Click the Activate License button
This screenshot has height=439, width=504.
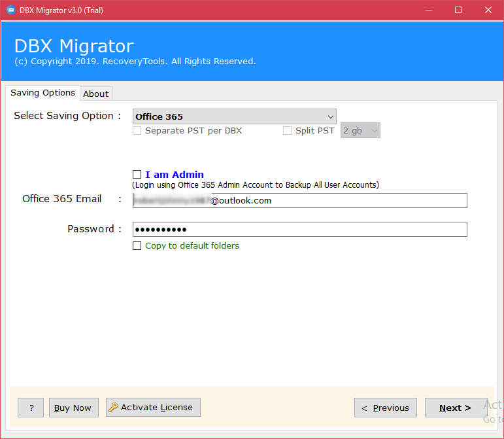click(153, 408)
